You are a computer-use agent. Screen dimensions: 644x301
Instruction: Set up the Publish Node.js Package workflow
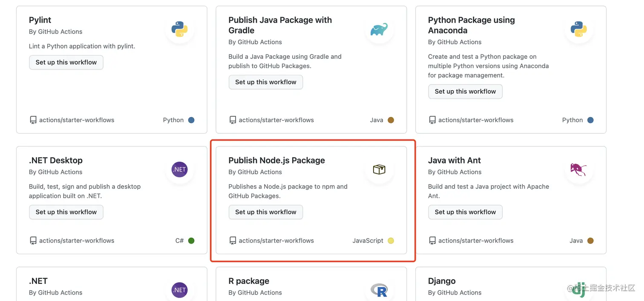(266, 212)
